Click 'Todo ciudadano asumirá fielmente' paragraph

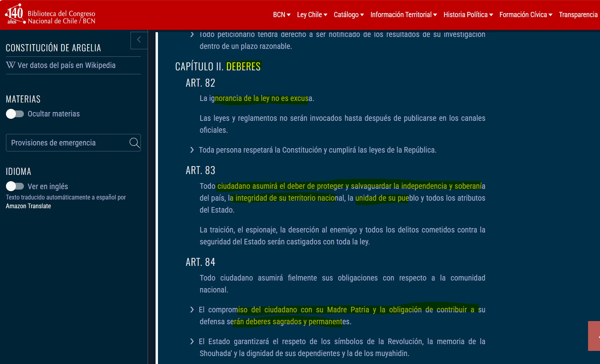pyautogui.click(x=343, y=284)
